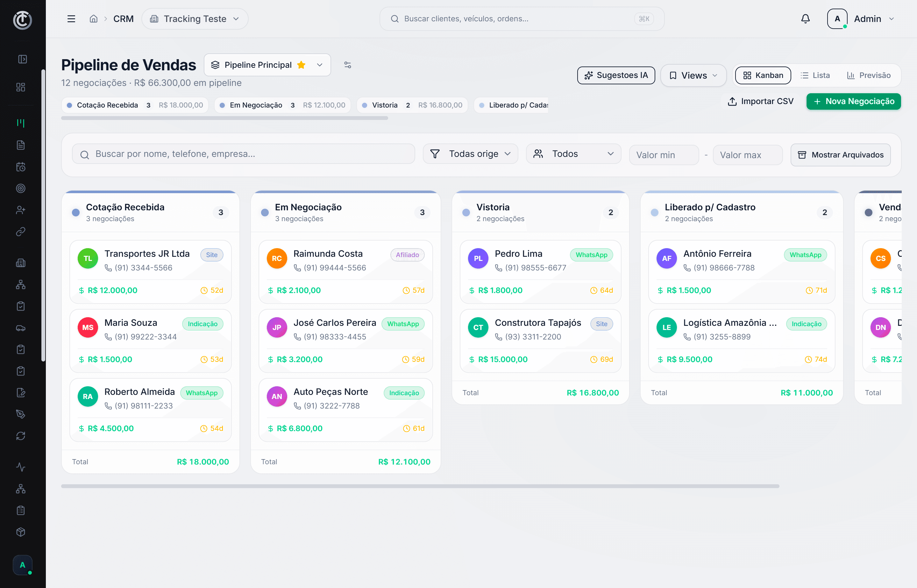This screenshot has width=917, height=588.
Task: Click the Valor max input
Action: tap(748, 155)
